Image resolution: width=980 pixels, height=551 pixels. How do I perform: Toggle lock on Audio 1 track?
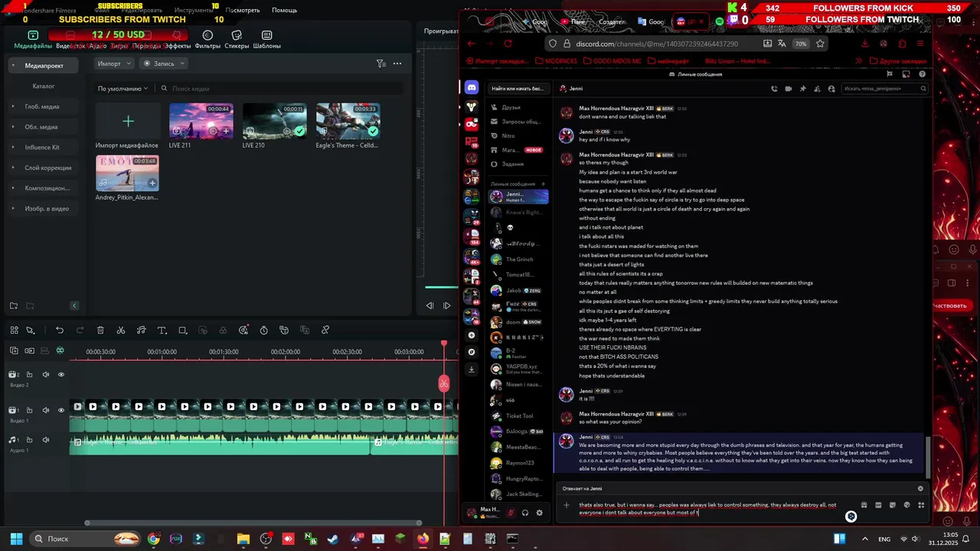[x=29, y=439]
